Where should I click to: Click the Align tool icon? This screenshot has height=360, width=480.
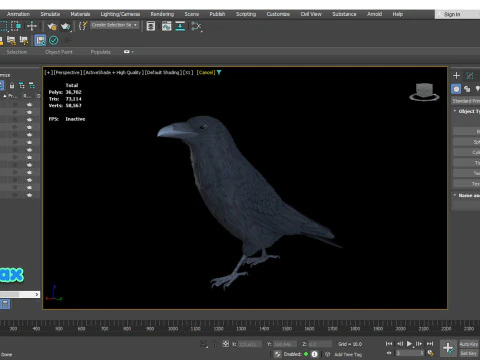[180, 26]
